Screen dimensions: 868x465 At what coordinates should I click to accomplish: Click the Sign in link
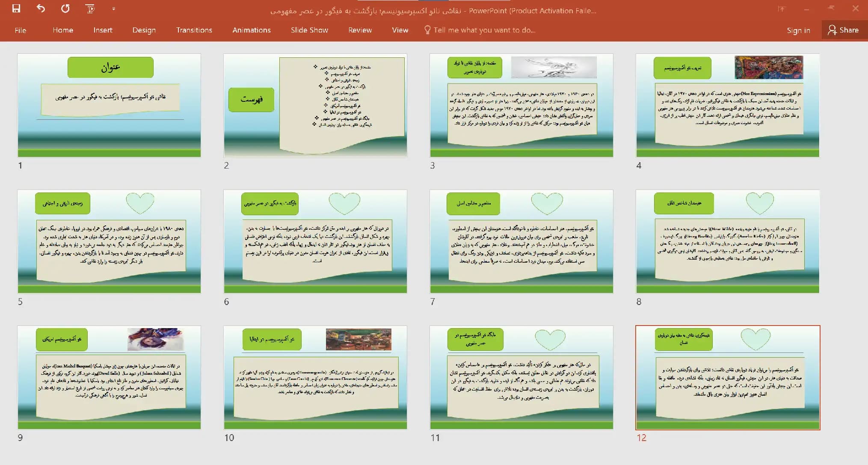[798, 30]
